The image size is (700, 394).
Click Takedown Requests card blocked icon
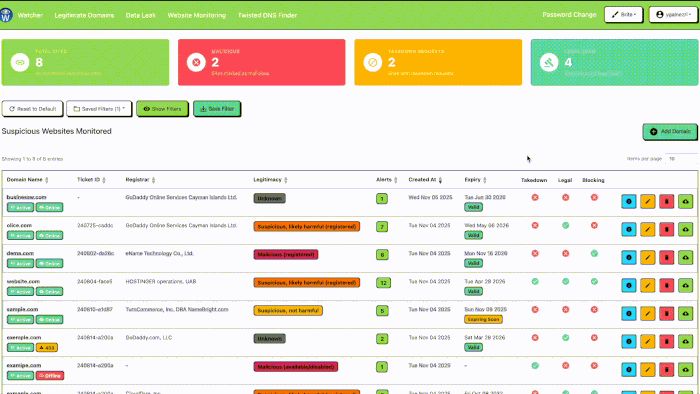(x=372, y=62)
